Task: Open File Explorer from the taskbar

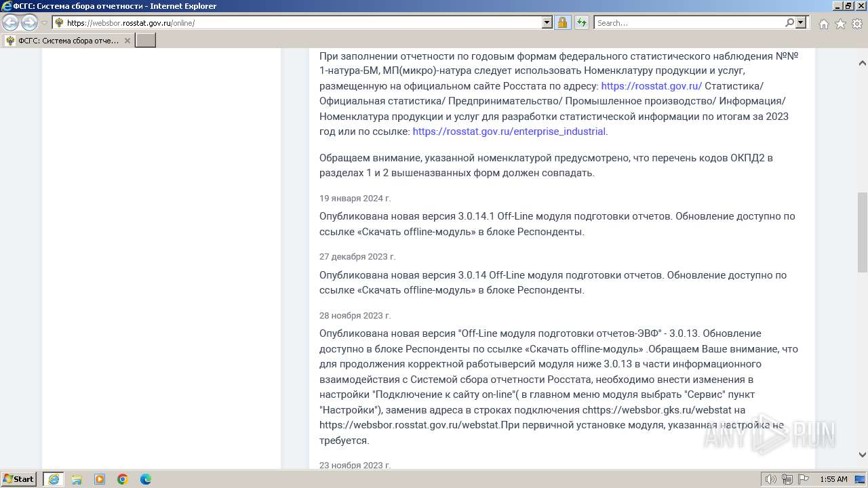Action: click(77, 479)
